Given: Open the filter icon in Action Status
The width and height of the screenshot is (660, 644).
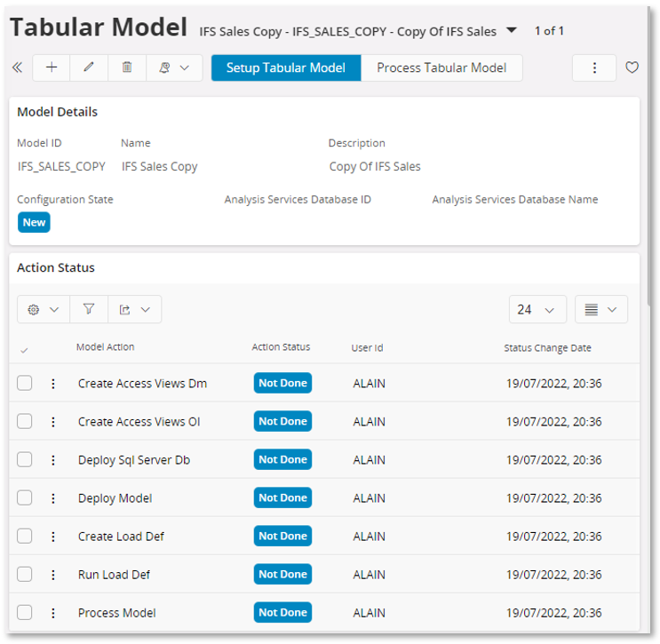Looking at the screenshot, I should pyautogui.click(x=89, y=310).
